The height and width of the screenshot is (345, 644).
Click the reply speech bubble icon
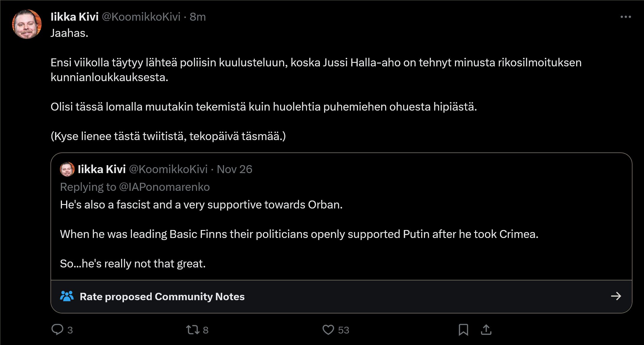57,329
